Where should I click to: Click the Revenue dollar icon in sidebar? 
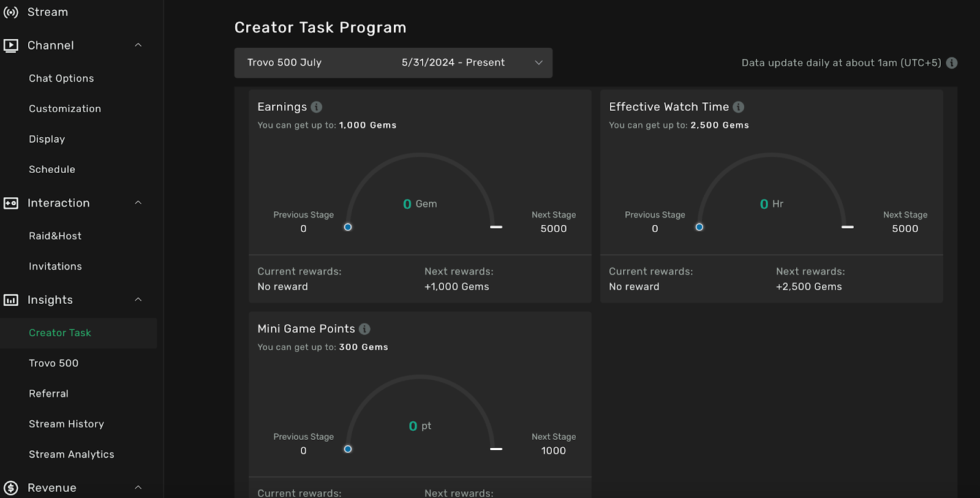pyautogui.click(x=11, y=488)
